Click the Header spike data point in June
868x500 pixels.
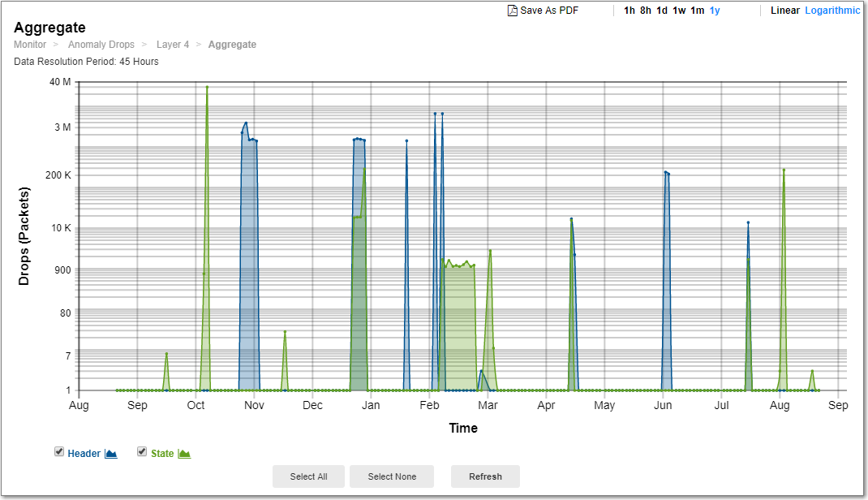665,172
